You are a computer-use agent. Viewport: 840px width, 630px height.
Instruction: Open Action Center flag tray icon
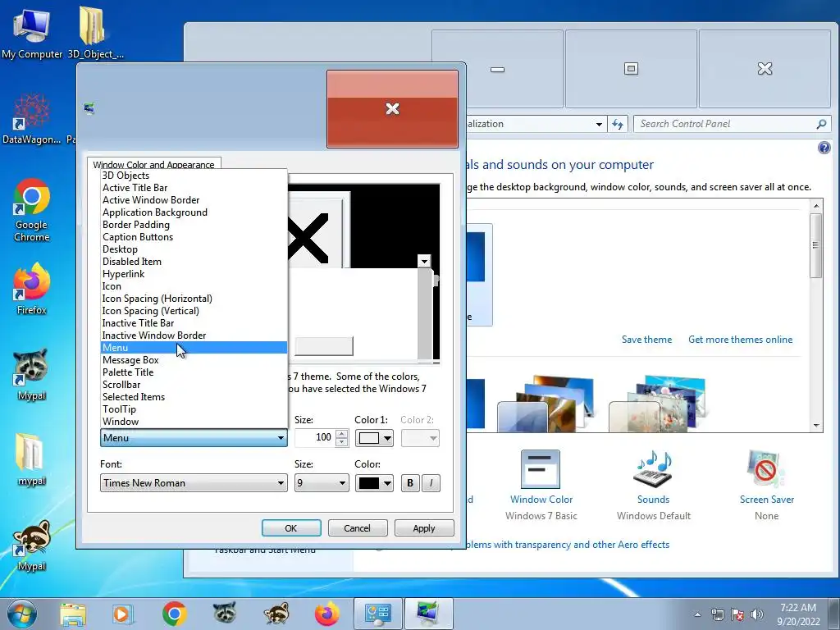[737, 614]
